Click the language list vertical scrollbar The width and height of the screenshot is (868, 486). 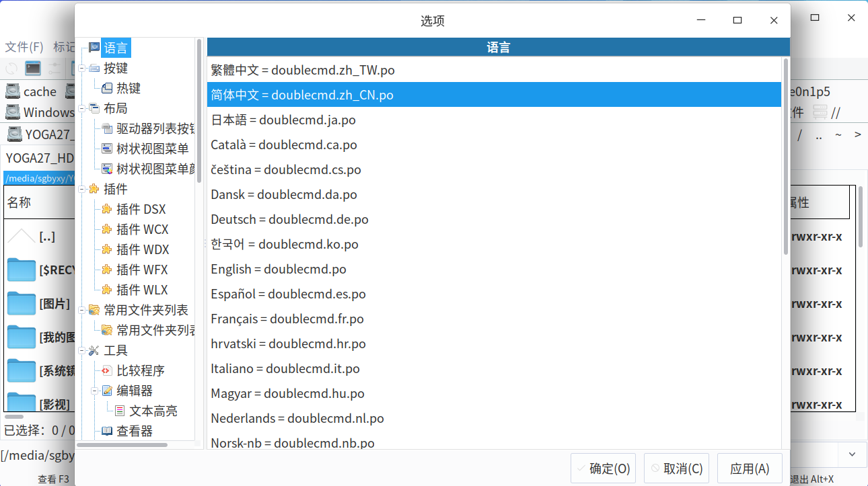(785, 156)
